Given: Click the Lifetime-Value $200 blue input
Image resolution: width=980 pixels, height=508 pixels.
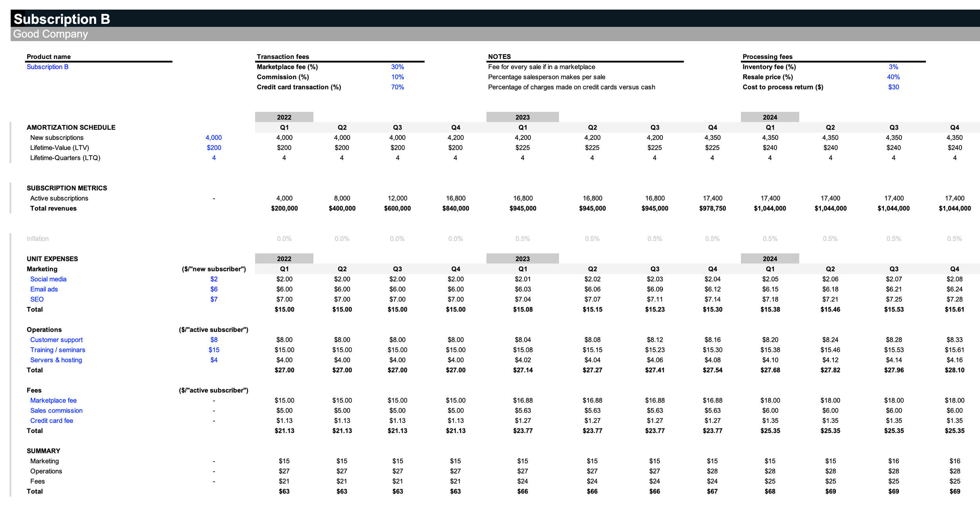Looking at the screenshot, I should point(214,148).
